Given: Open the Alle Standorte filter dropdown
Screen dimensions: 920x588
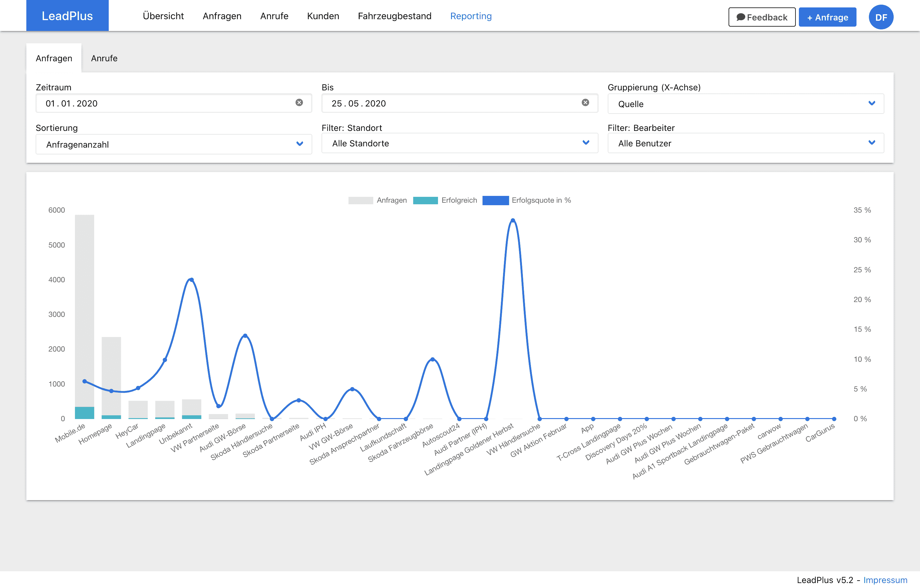Looking at the screenshot, I should pos(459,143).
